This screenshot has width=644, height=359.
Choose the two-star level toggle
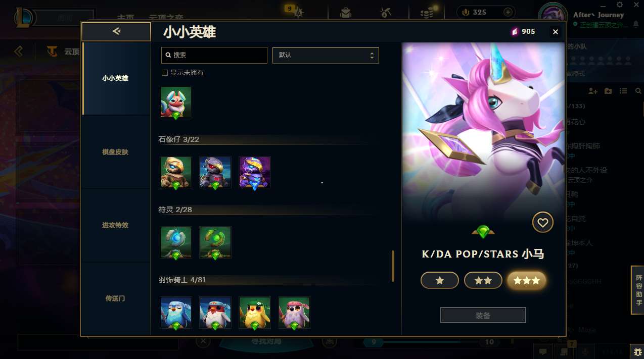(483, 280)
